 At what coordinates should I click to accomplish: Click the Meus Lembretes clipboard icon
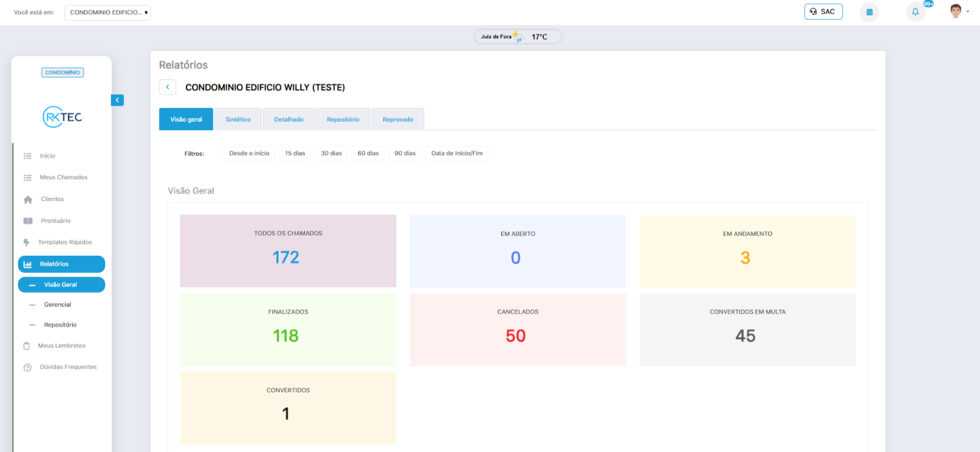coord(27,346)
